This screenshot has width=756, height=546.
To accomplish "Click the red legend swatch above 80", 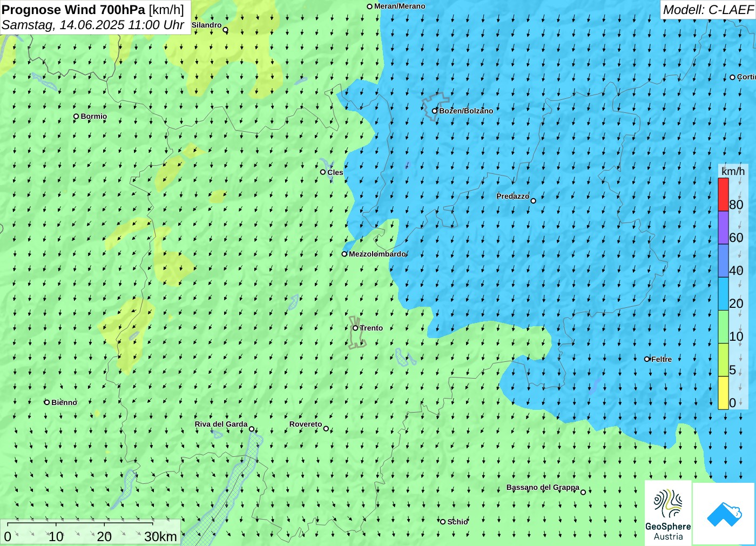I will pyautogui.click(x=724, y=194).
